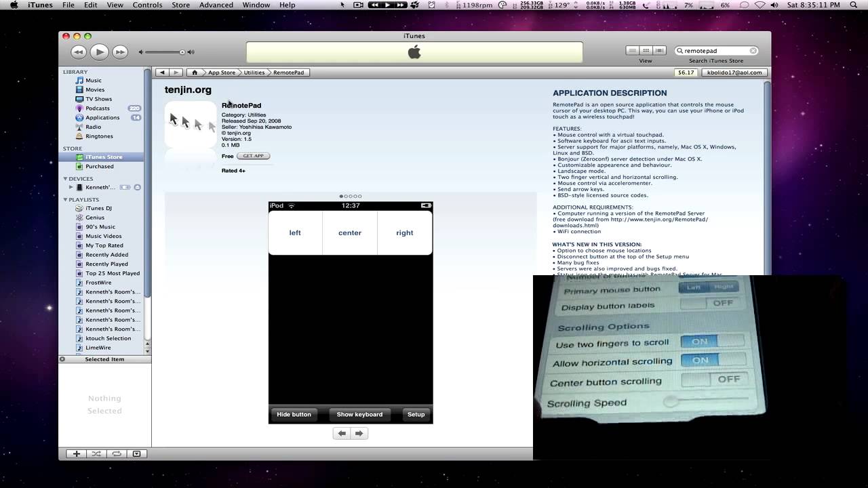Show previous screenshot with left arrow
This screenshot has height=488, width=868.
pos(342,433)
